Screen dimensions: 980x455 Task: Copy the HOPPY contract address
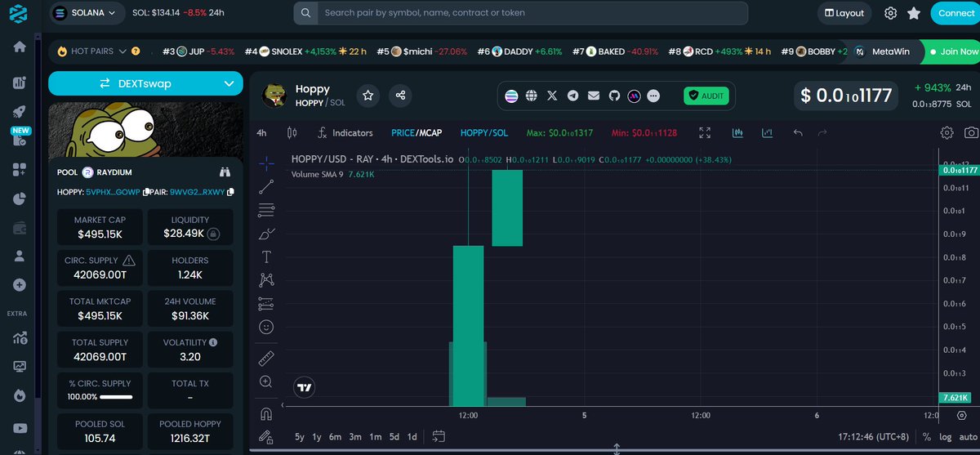(146, 192)
